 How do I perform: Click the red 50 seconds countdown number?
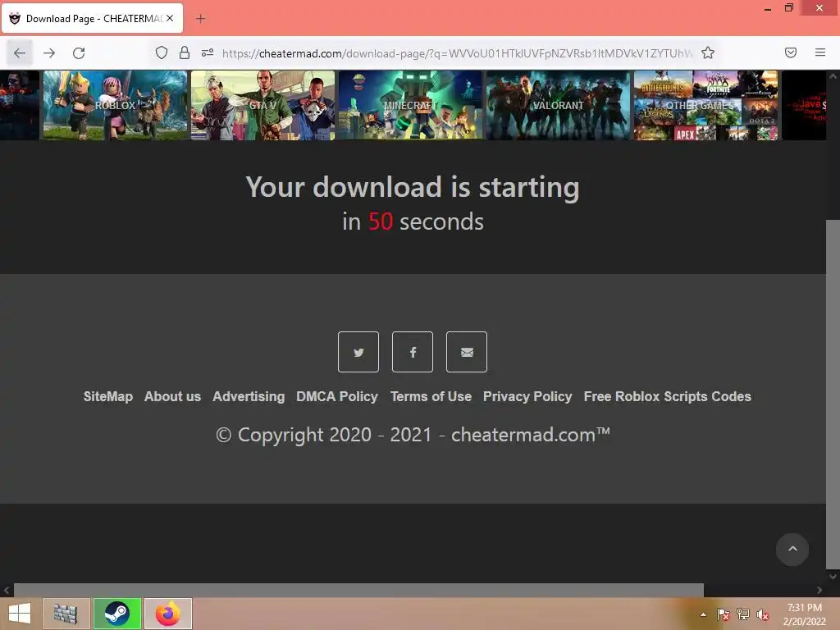tap(381, 221)
